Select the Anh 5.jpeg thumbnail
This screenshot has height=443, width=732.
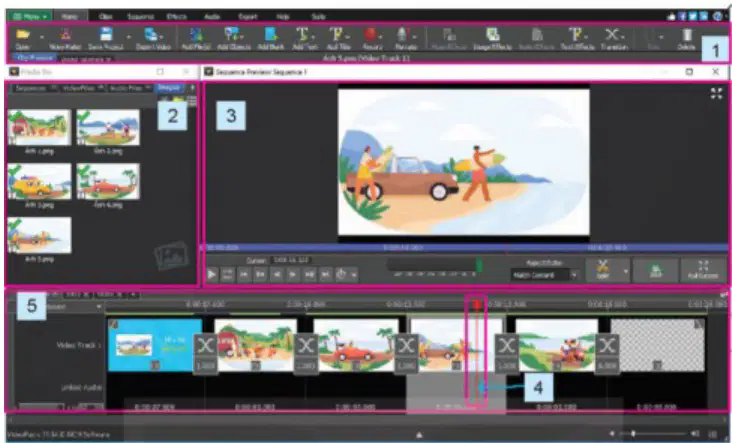39,235
